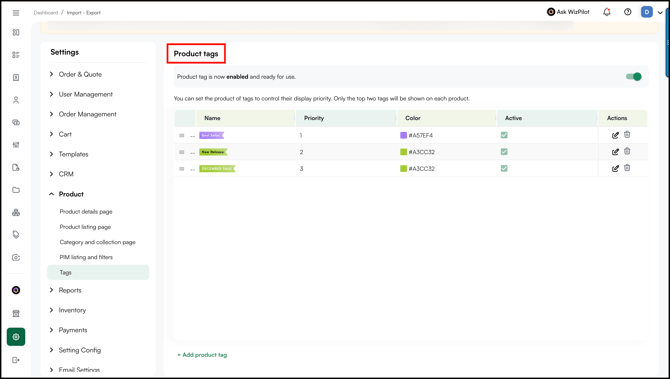Click the purple #A57EF4 color swatch
This screenshot has width=670, height=379.
click(x=403, y=135)
